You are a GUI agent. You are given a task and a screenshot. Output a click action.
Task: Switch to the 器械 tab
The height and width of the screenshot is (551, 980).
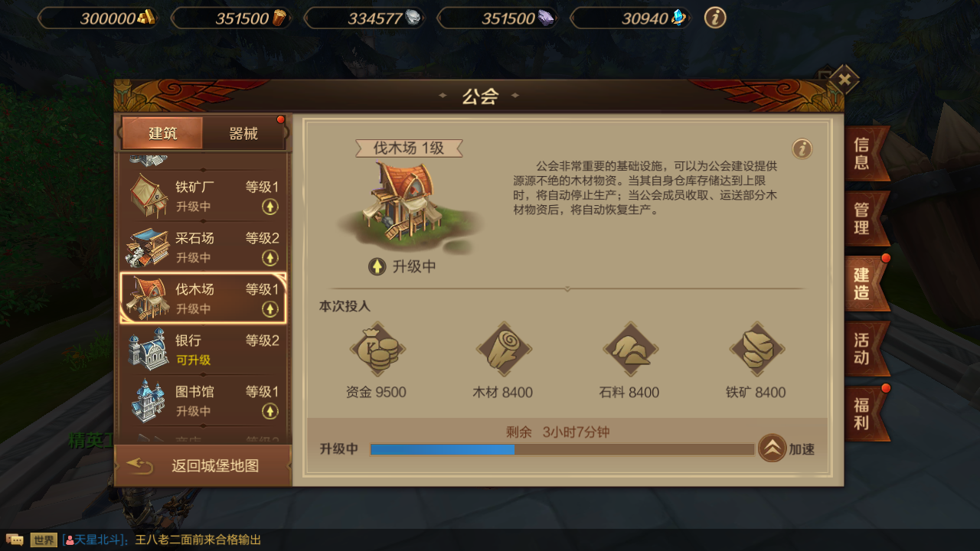click(243, 133)
